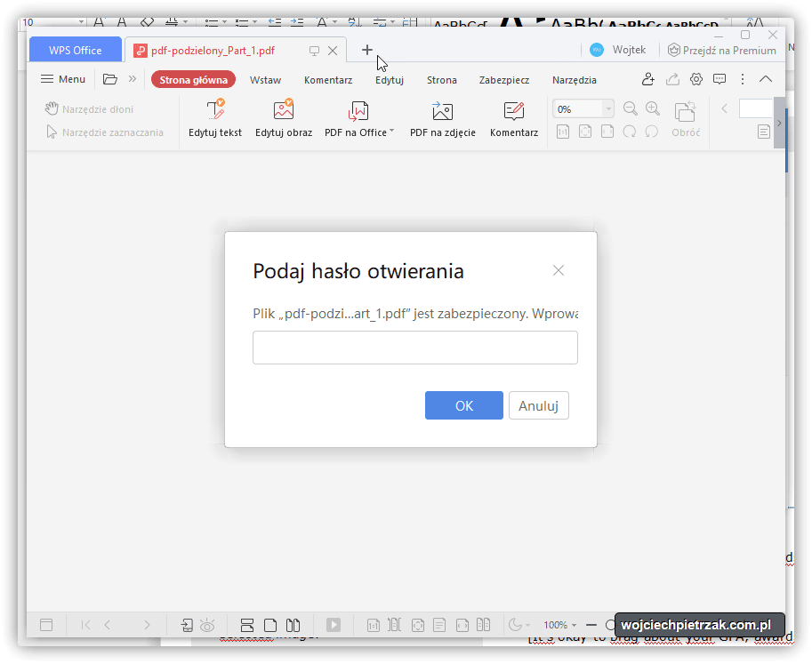Open the PDF na Office converter
Image resolution: width=812 pixels, height=664 pixels.
358,119
